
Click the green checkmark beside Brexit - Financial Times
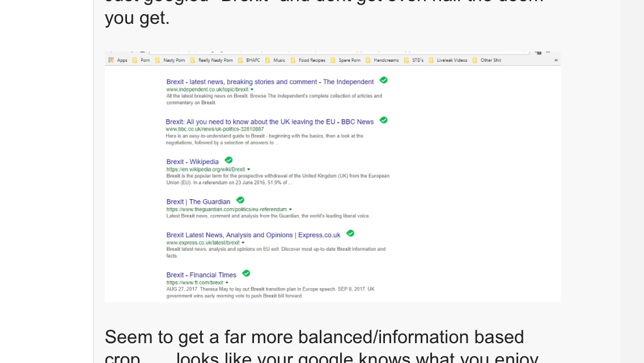click(x=247, y=273)
